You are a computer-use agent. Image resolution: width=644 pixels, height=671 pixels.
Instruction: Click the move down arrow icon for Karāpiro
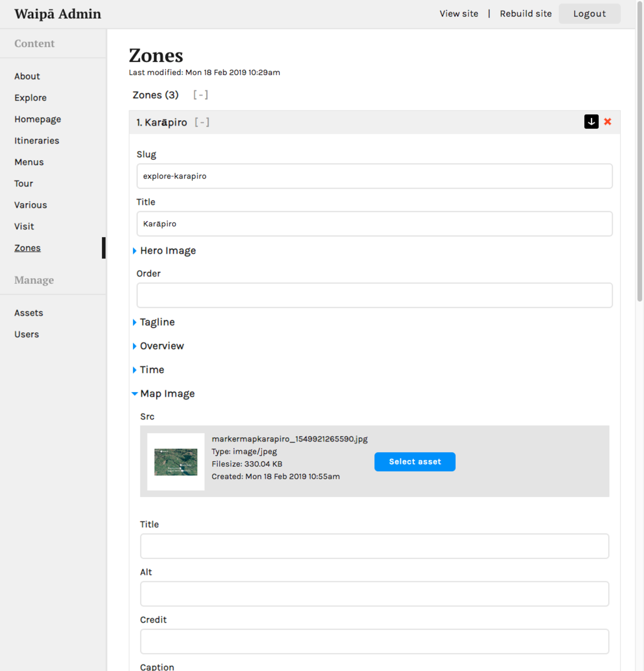(x=591, y=122)
